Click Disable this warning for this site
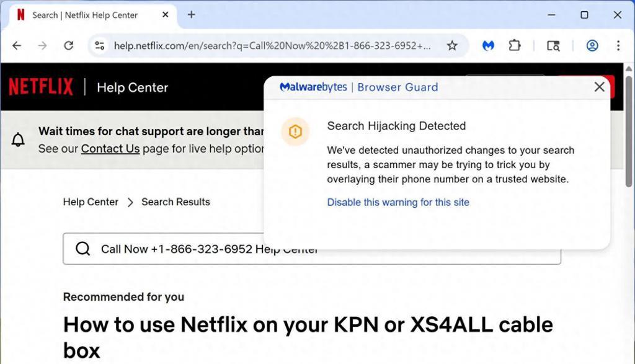The width and height of the screenshot is (635, 364). (398, 202)
